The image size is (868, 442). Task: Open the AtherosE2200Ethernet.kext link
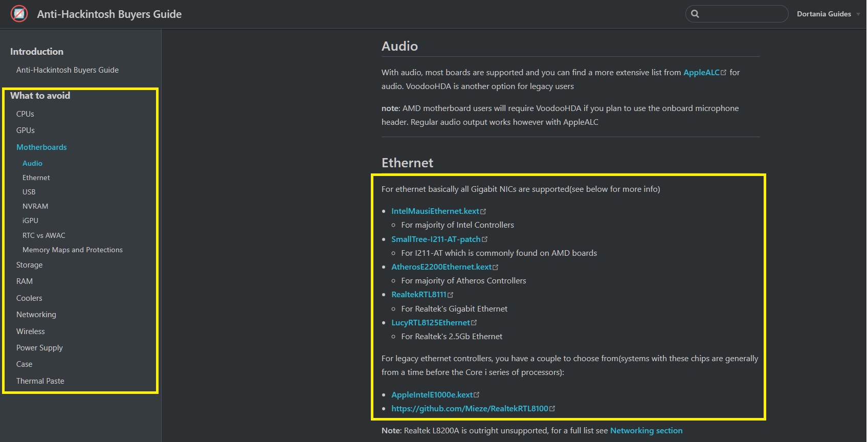point(441,267)
